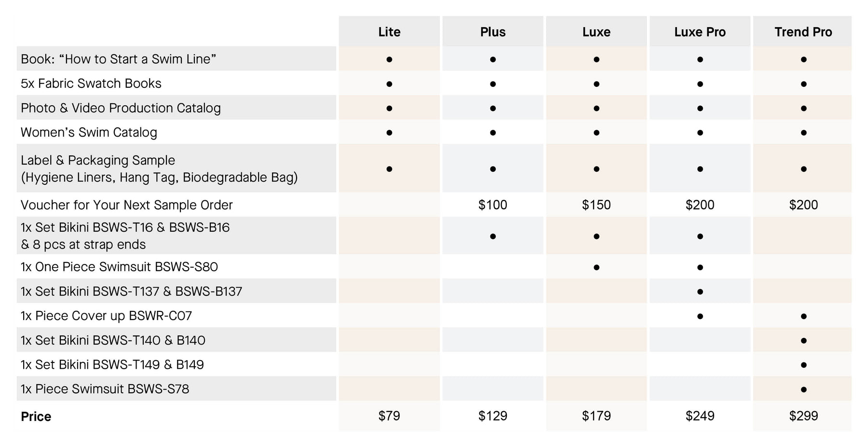Select the Trend Pro column header

click(x=803, y=32)
